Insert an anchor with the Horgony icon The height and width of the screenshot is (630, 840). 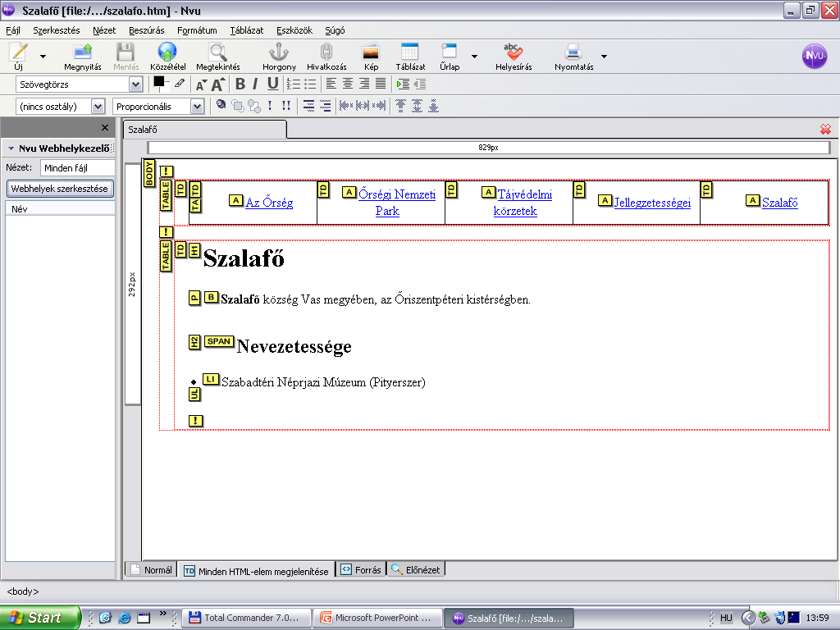tap(279, 56)
